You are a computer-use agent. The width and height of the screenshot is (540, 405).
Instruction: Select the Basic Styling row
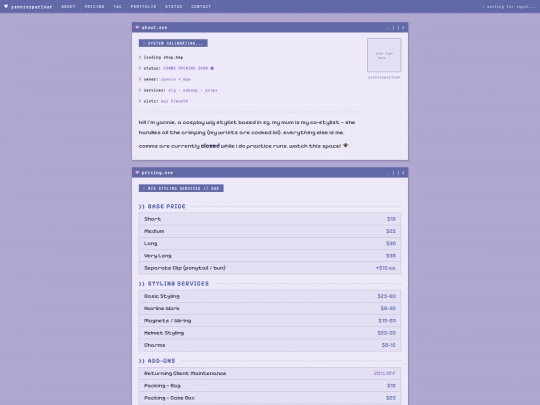coord(270,296)
